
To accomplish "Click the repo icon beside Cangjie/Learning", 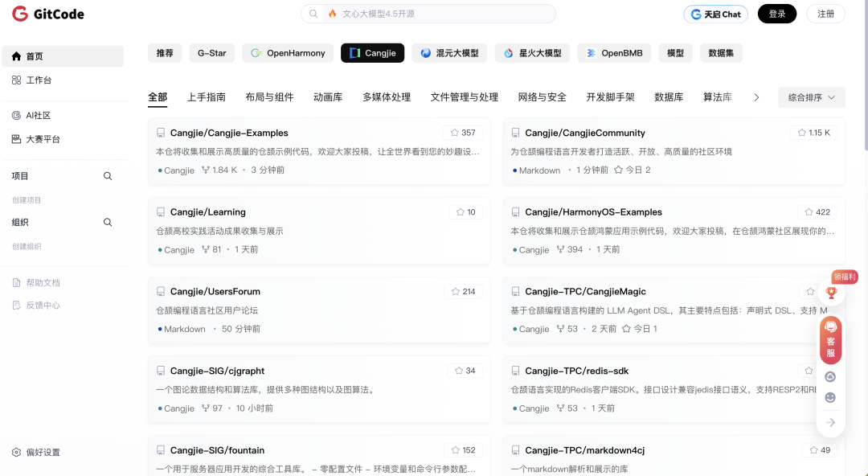I will [x=161, y=212].
